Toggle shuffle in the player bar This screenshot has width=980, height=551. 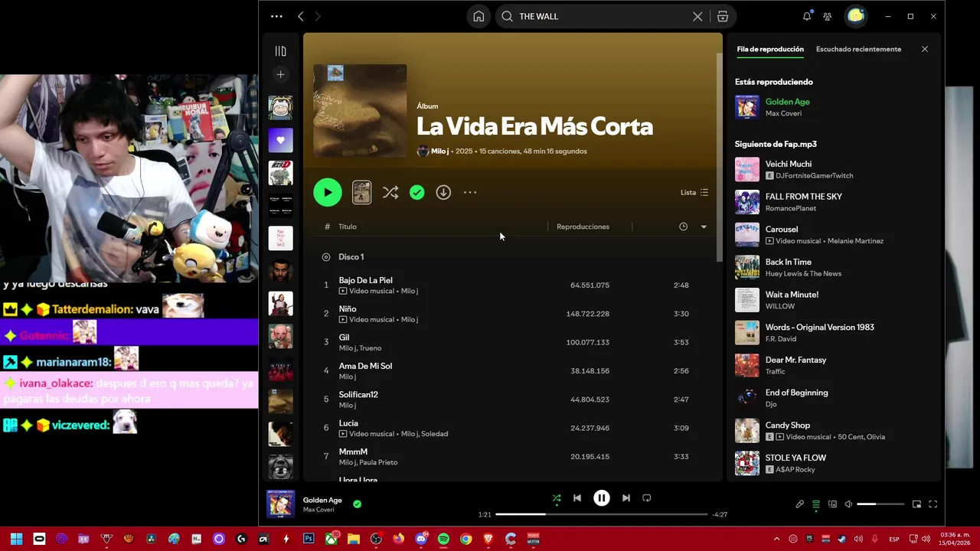(x=557, y=498)
